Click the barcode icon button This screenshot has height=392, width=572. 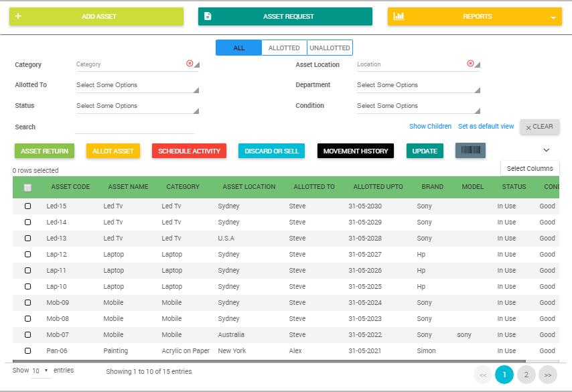coord(470,151)
